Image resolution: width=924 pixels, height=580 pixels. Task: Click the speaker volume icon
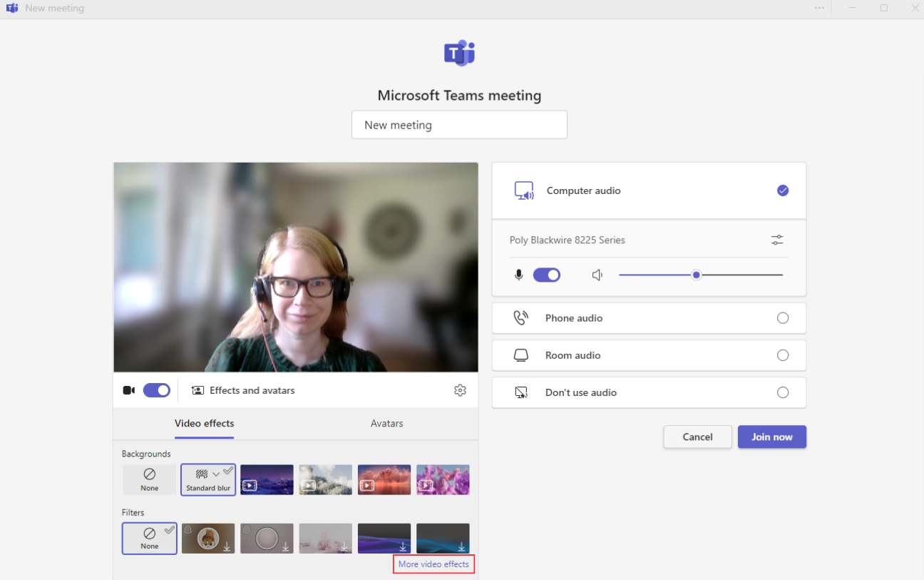597,275
